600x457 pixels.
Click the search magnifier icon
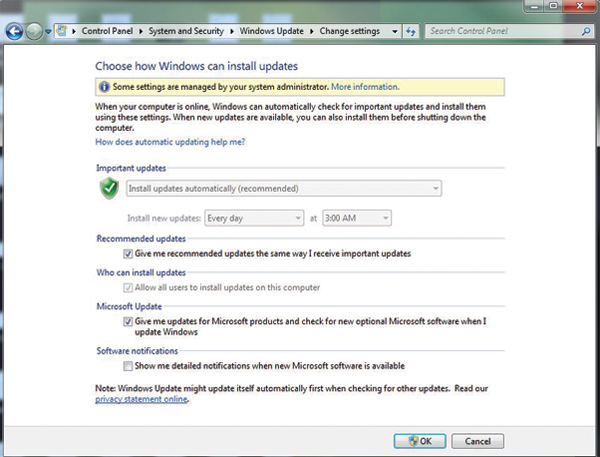pyautogui.click(x=586, y=31)
